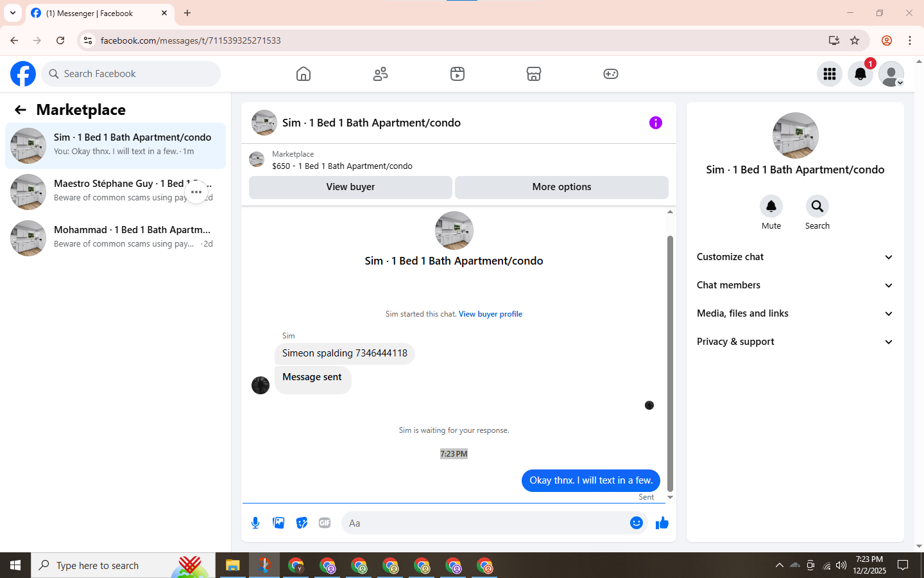This screenshot has width=924, height=578.
Task: Click the Simeon spalding 7346444118 message
Action: (345, 353)
